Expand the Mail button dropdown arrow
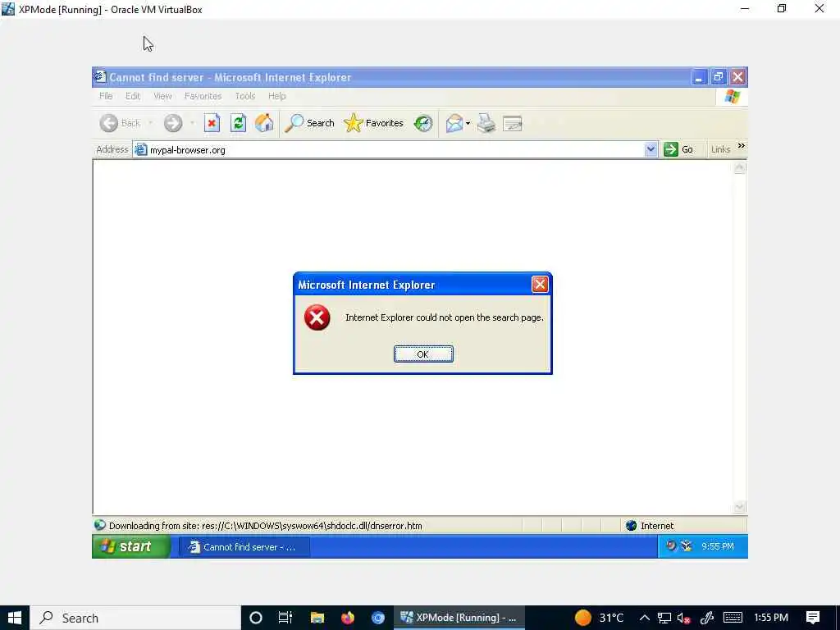 (468, 124)
